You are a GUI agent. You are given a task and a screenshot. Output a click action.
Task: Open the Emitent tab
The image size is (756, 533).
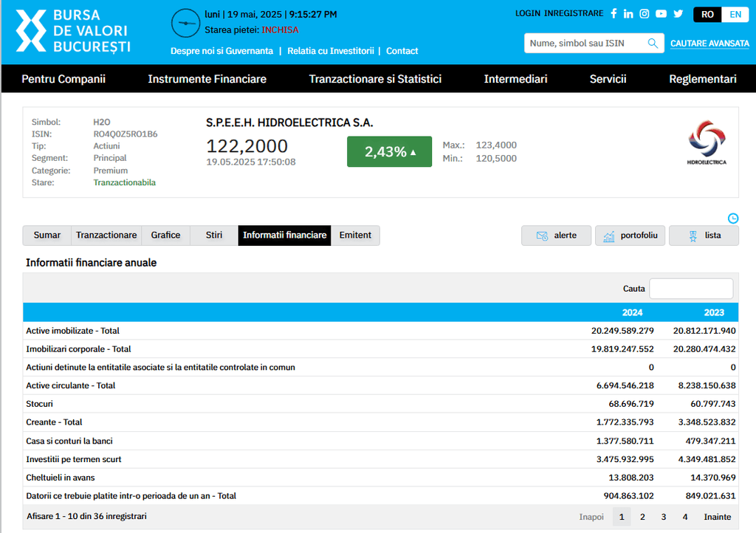tap(355, 235)
